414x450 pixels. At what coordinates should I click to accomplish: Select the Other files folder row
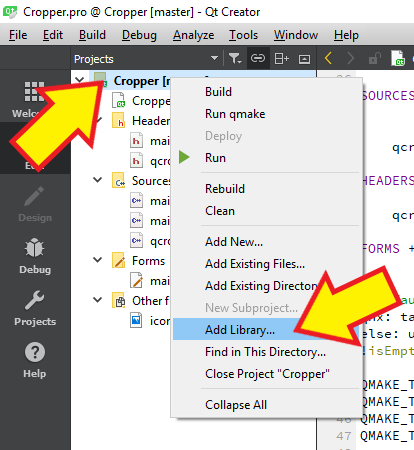coord(141,301)
